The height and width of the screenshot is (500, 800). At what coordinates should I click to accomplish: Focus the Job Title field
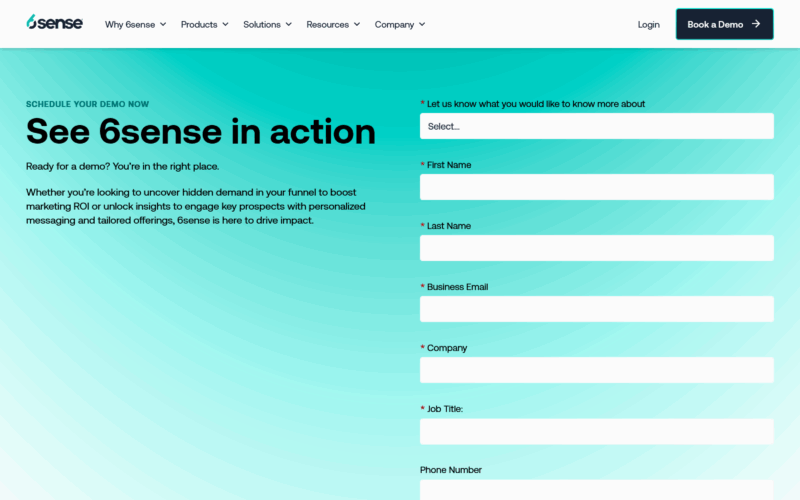pyautogui.click(x=596, y=431)
